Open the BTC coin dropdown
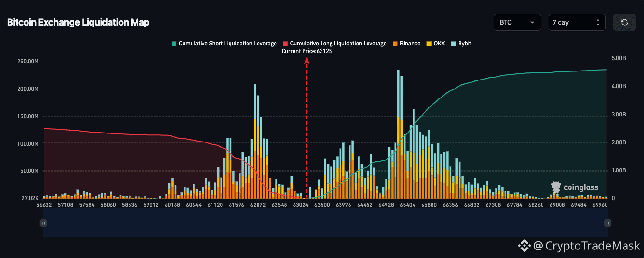The width and height of the screenshot is (644, 258). (517, 22)
